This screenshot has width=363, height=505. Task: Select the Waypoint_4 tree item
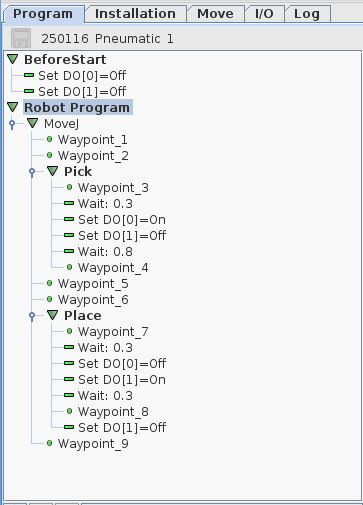tap(113, 268)
